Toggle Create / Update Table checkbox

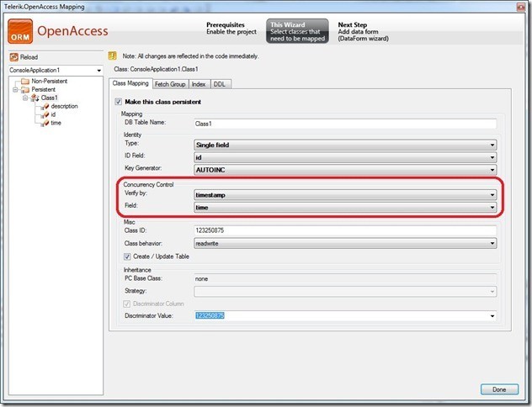(x=127, y=256)
